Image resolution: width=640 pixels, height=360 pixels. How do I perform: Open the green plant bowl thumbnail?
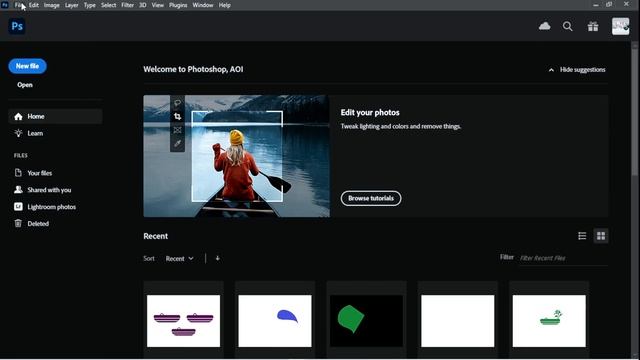click(549, 321)
